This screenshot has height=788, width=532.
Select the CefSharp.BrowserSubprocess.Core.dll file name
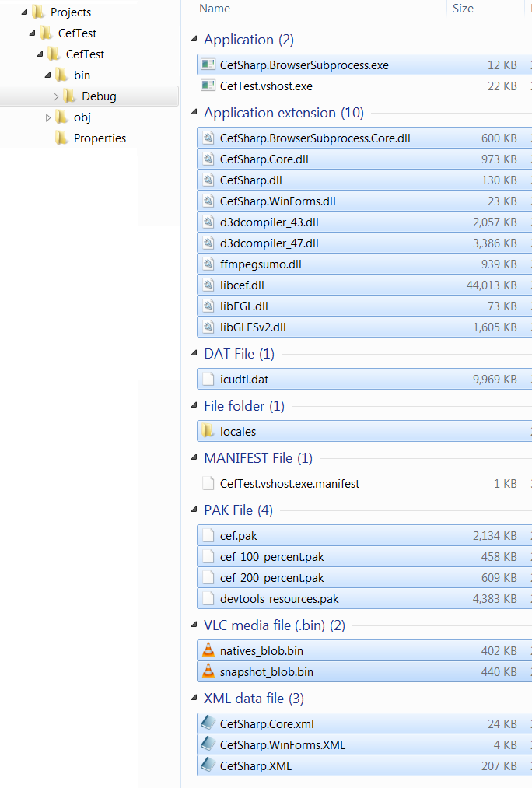click(x=315, y=138)
